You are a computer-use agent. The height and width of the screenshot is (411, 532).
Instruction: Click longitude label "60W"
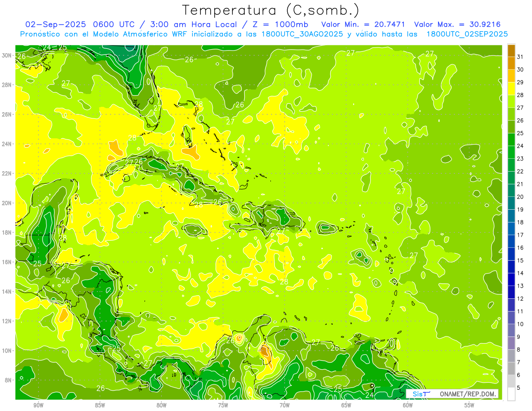(408, 405)
